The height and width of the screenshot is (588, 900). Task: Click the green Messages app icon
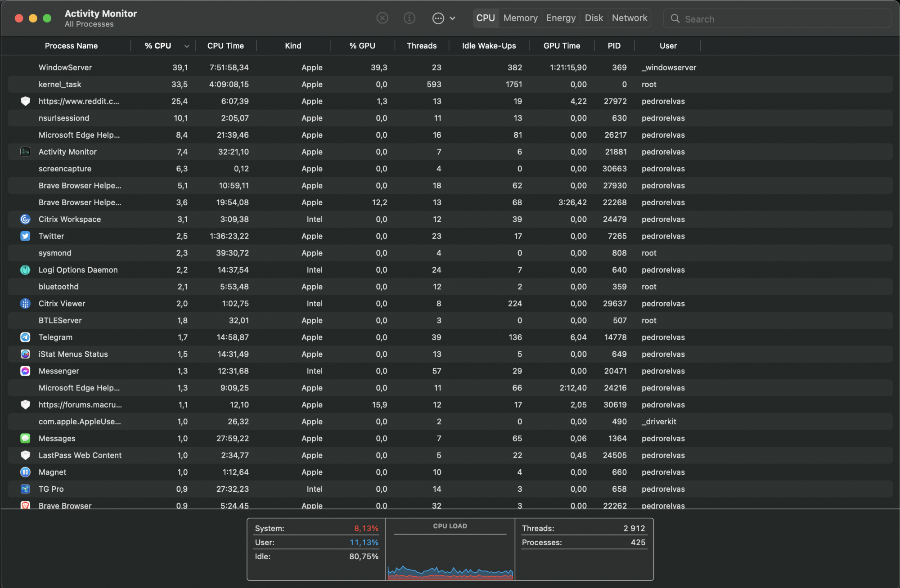pos(25,439)
